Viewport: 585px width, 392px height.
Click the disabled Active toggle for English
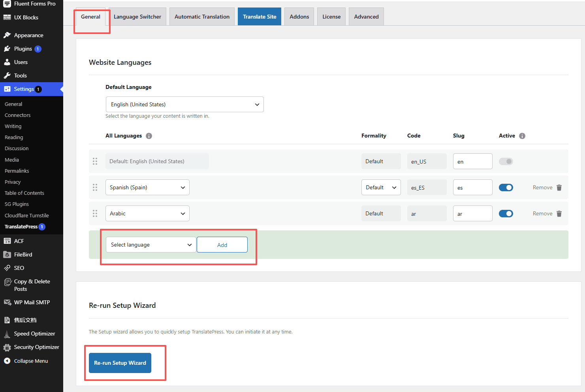pyautogui.click(x=506, y=161)
